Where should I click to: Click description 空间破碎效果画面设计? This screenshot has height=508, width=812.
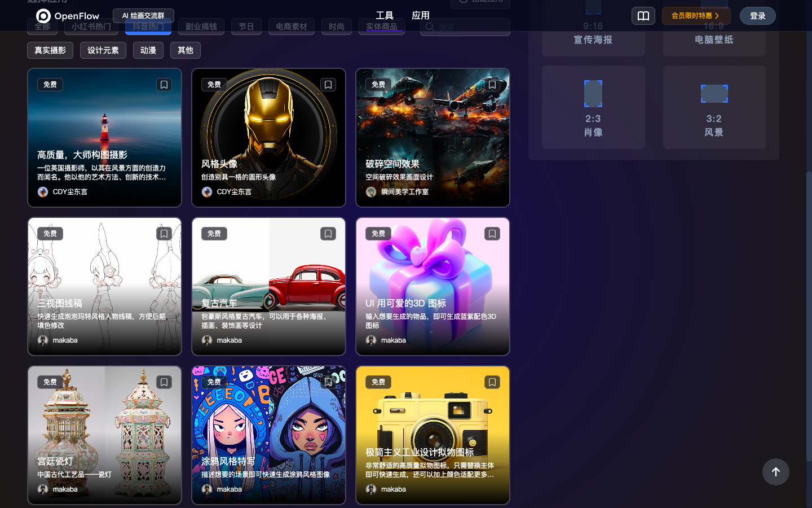coord(399,177)
